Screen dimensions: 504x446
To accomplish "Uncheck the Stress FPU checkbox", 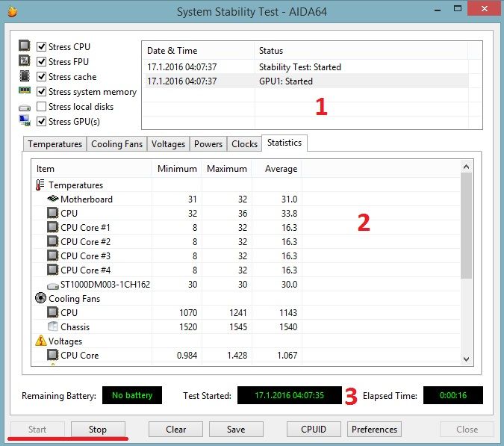I will (x=42, y=61).
